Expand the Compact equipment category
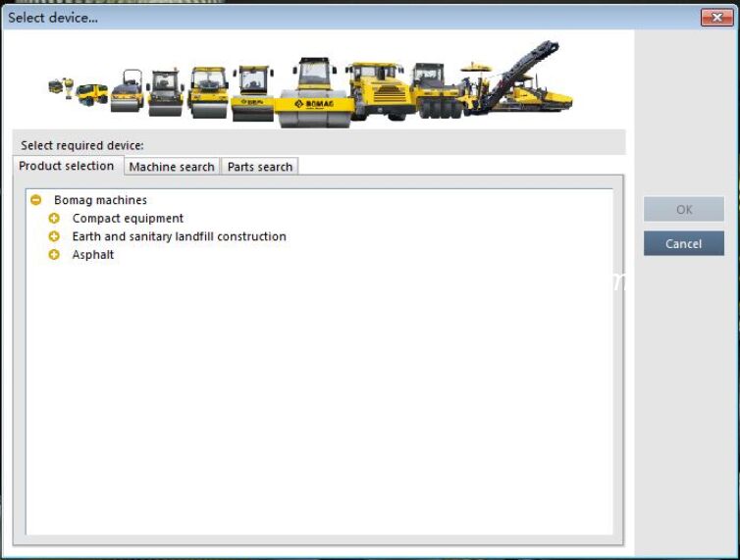Image resolution: width=740 pixels, height=560 pixels. click(54, 219)
